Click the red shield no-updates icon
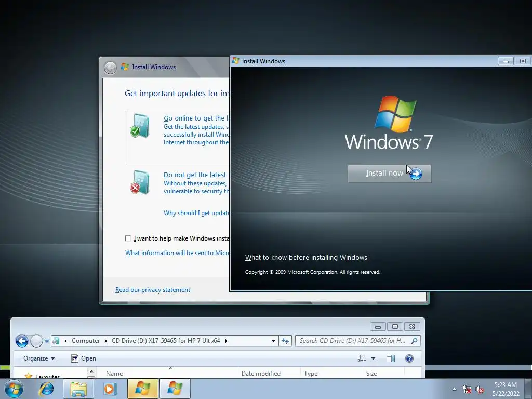532x399 pixels. point(139,182)
